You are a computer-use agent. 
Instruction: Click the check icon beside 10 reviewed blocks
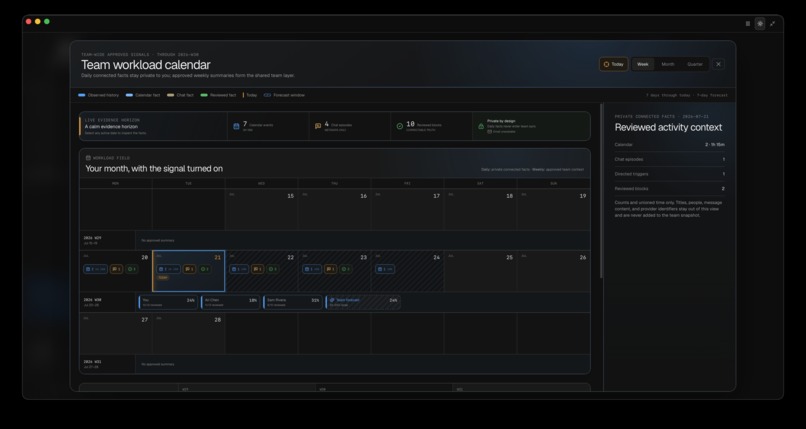[399, 126]
